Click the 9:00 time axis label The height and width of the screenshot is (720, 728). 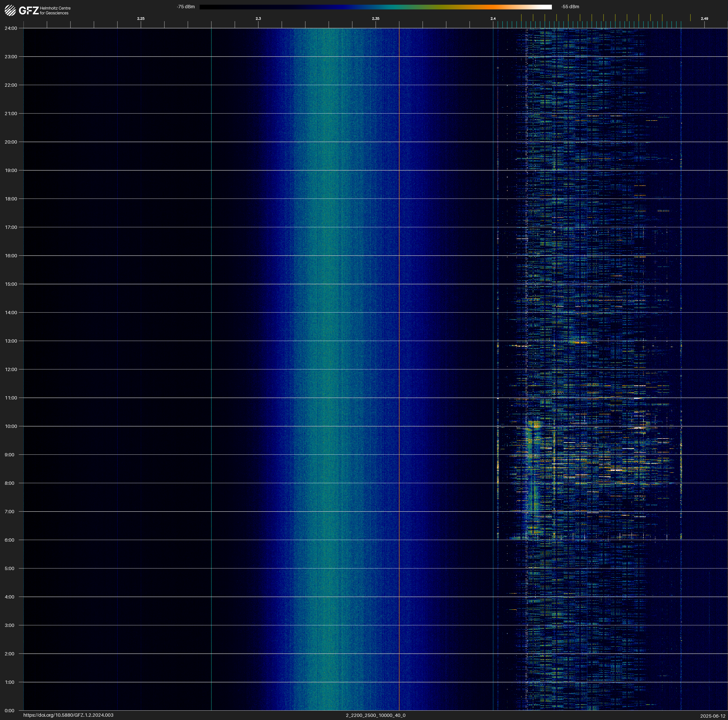[x=9, y=455]
